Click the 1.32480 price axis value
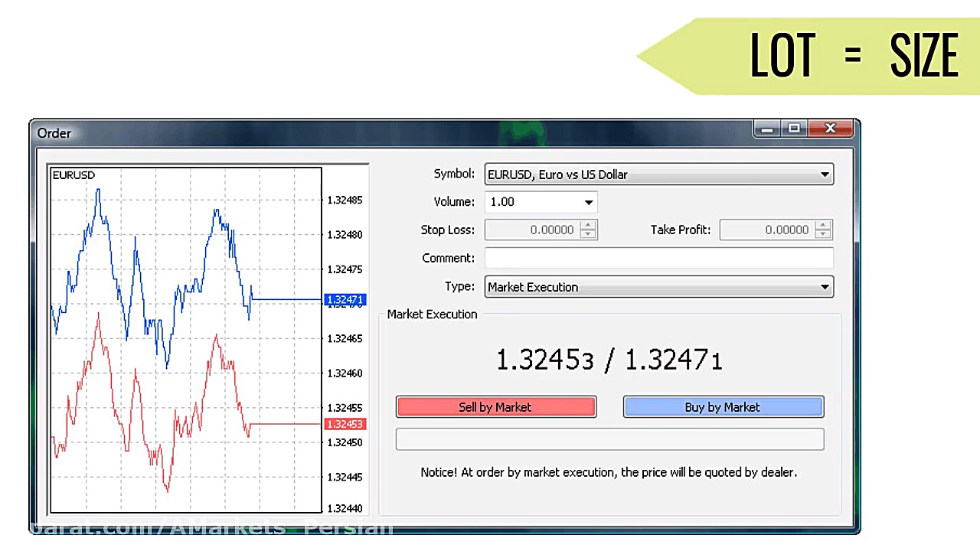 [345, 235]
